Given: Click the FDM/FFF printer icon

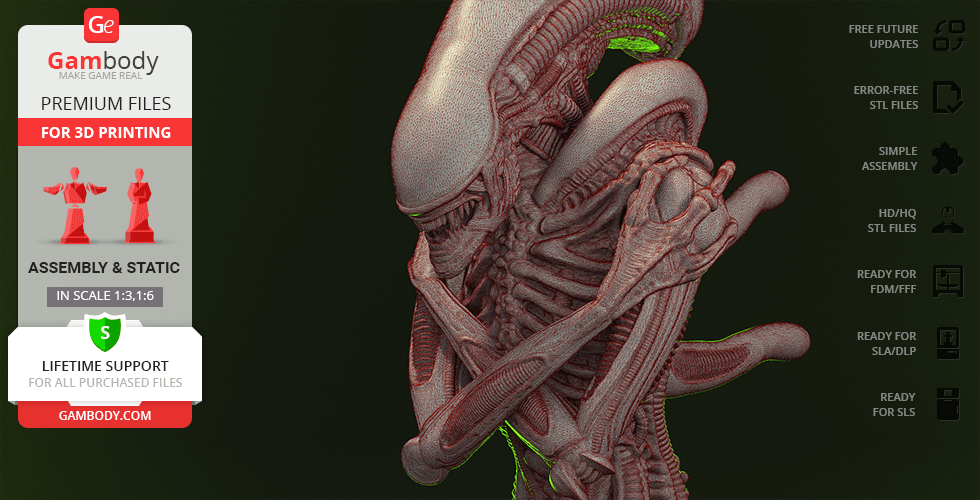Looking at the screenshot, I should pos(947,281).
